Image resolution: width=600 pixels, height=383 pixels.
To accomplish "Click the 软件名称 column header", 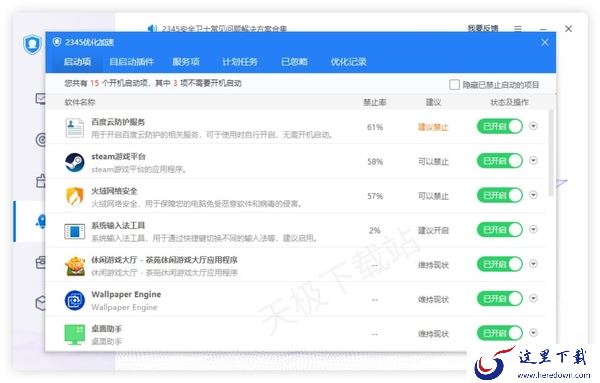I will [80, 102].
